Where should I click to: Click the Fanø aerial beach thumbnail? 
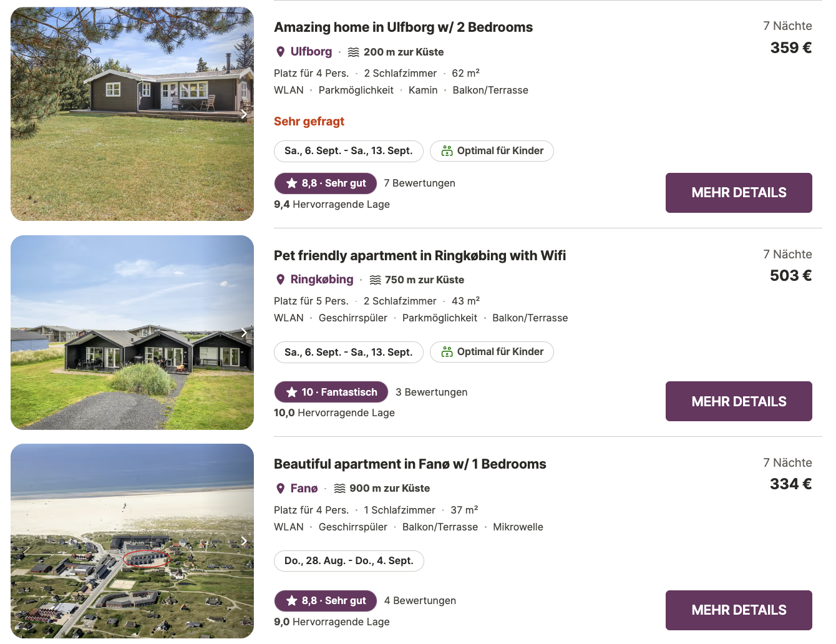click(132, 541)
